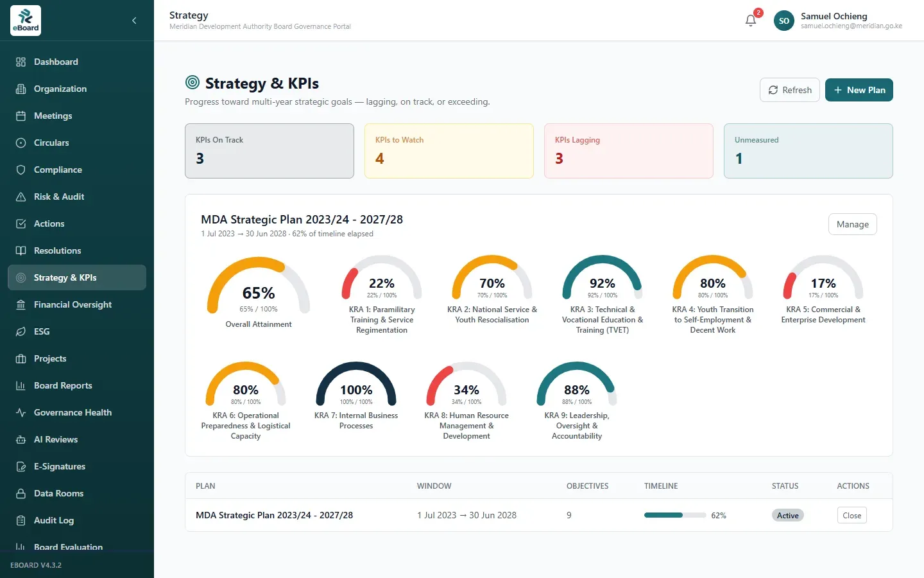
Task: Open the Strategy & KPIs menu item
Action: (x=77, y=277)
